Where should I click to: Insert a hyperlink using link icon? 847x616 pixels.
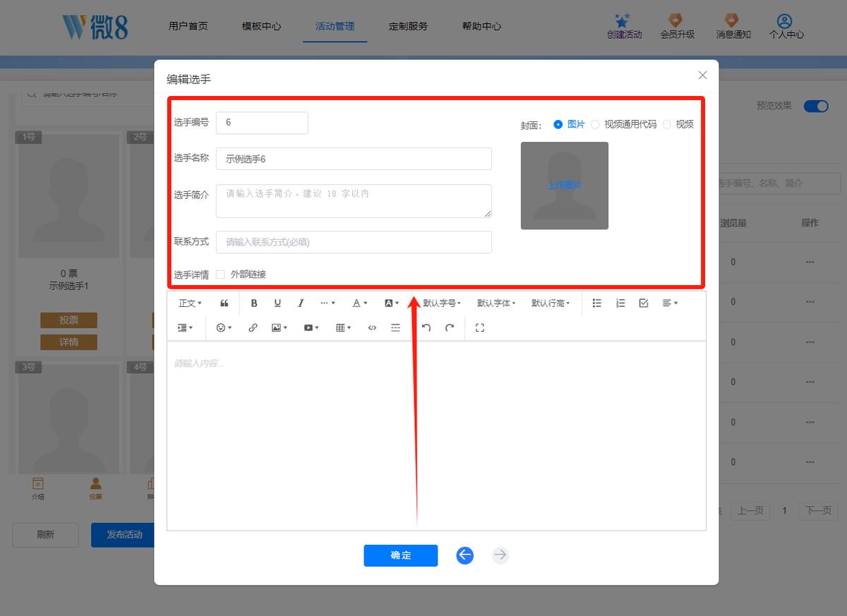pyautogui.click(x=253, y=327)
